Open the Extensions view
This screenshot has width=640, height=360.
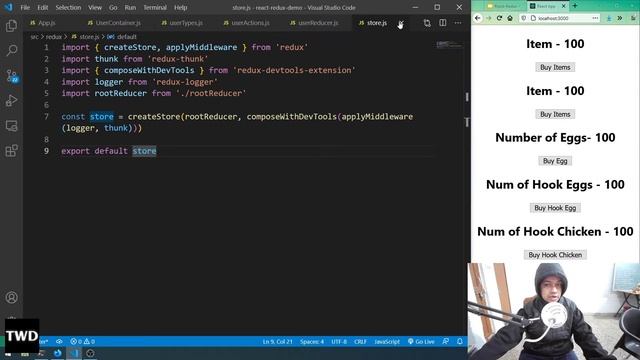[x=11, y=151]
